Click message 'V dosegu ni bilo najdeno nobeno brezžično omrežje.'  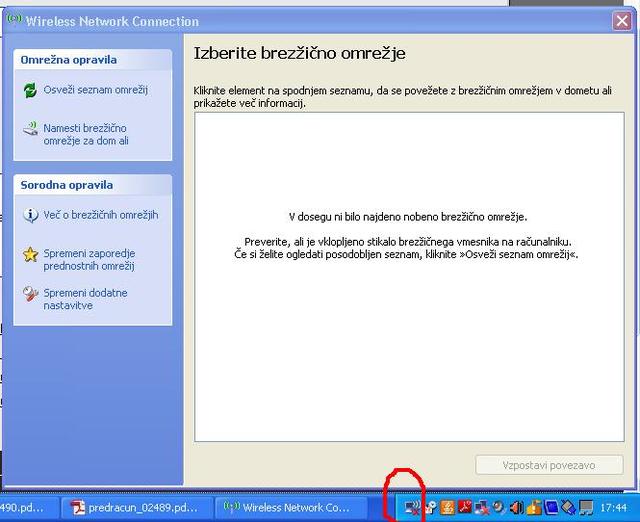coord(408,217)
